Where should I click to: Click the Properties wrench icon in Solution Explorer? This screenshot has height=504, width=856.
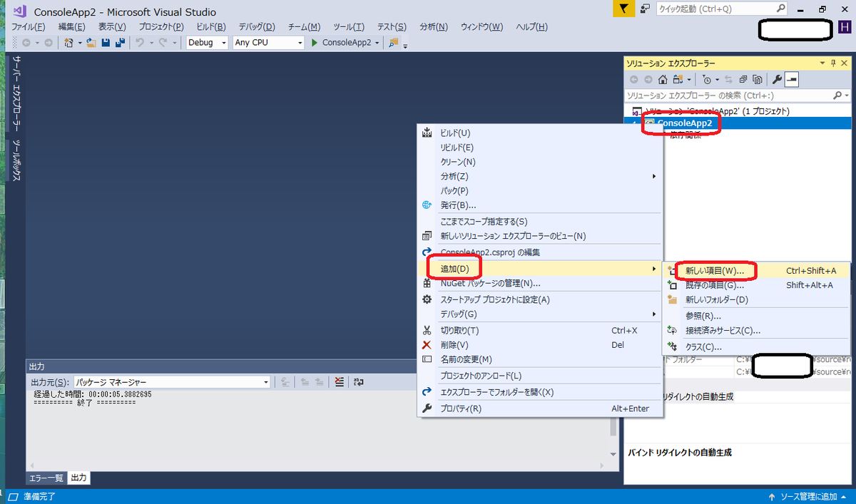click(778, 80)
